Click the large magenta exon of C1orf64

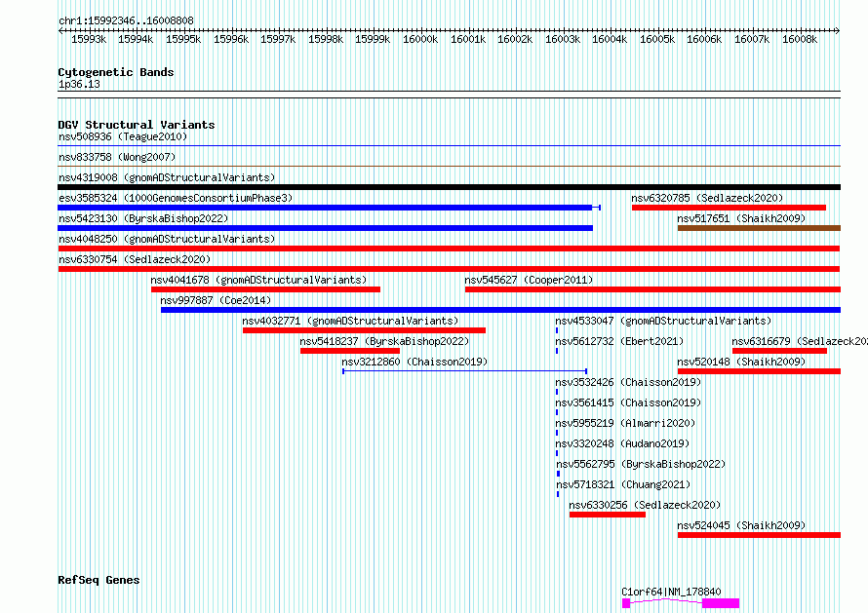[721, 603]
